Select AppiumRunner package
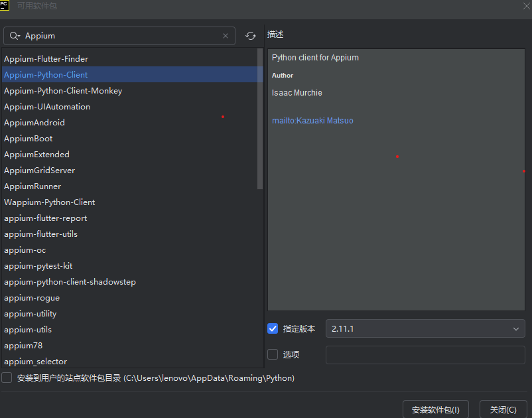The image size is (532, 418). click(130, 186)
